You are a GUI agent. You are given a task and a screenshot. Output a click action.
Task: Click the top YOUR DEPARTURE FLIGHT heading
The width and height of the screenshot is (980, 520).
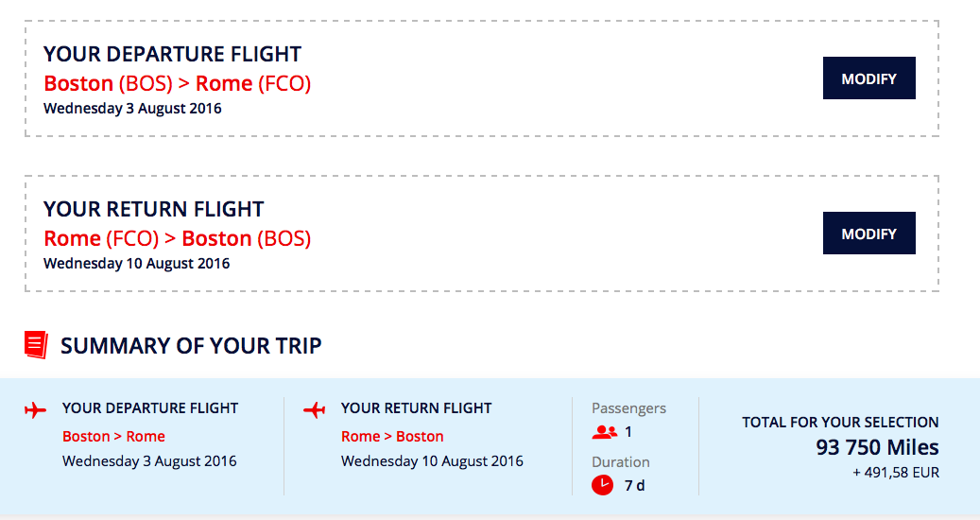[x=173, y=54]
